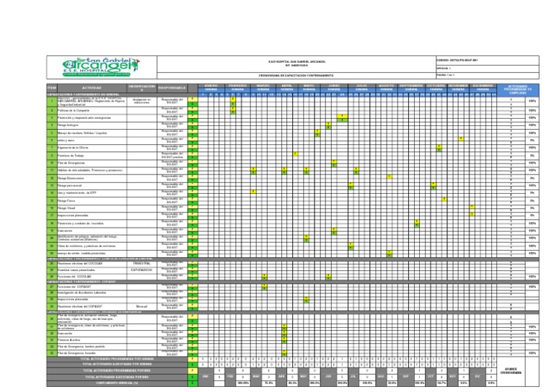Click the OCTUBRE month header
Screen dimensions: 554x392
pos(436,86)
